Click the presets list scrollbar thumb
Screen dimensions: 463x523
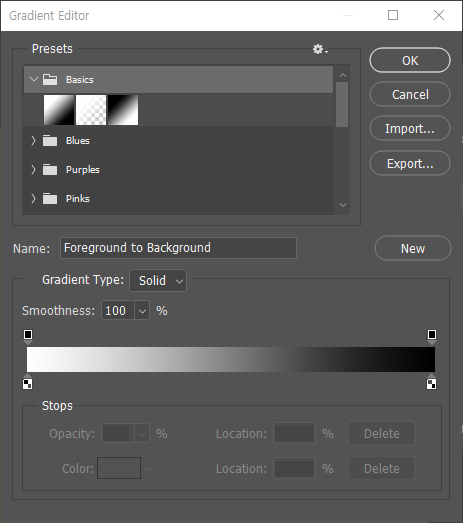342,104
